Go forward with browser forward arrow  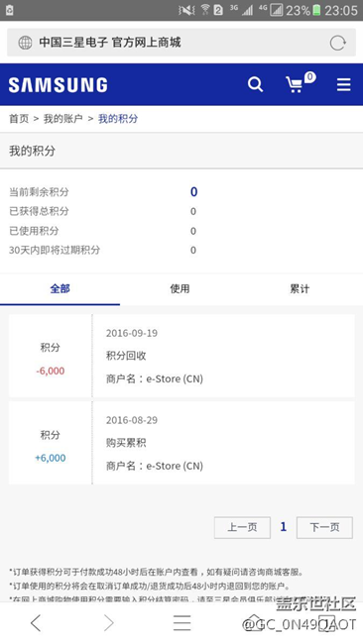[108, 623]
